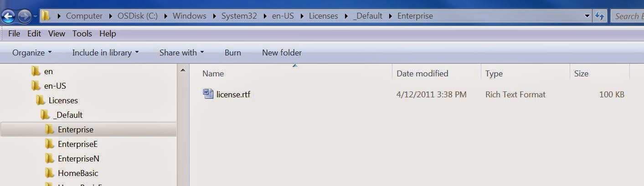
Task: Expand the address bar history dropdown arrow
Action: pyautogui.click(x=587, y=16)
